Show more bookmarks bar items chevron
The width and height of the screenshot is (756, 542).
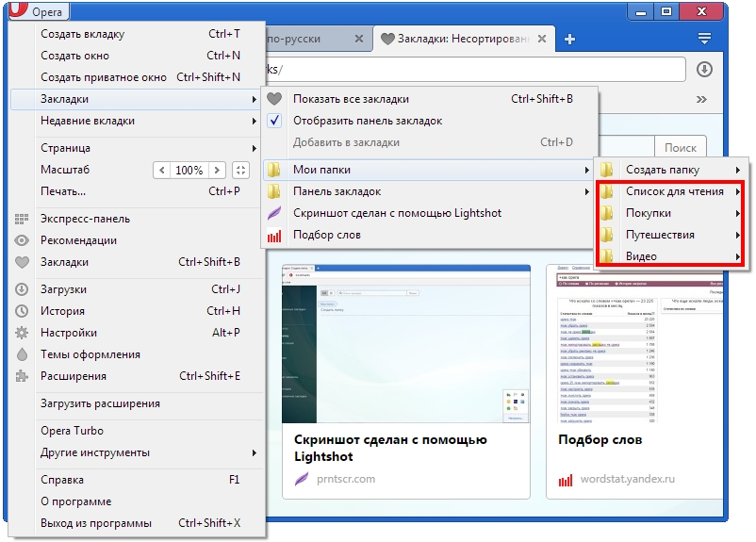[x=701, y=99]
